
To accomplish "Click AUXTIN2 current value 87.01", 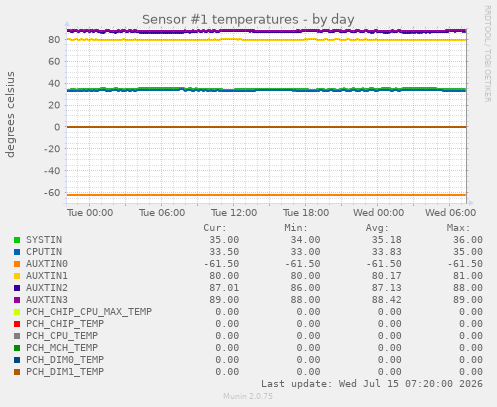I will [x=224, y=288].
